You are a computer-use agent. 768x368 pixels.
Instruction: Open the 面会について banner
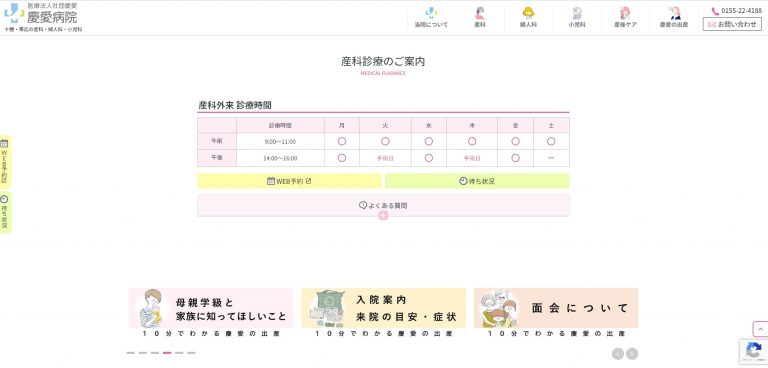click(x=556, y=313)
